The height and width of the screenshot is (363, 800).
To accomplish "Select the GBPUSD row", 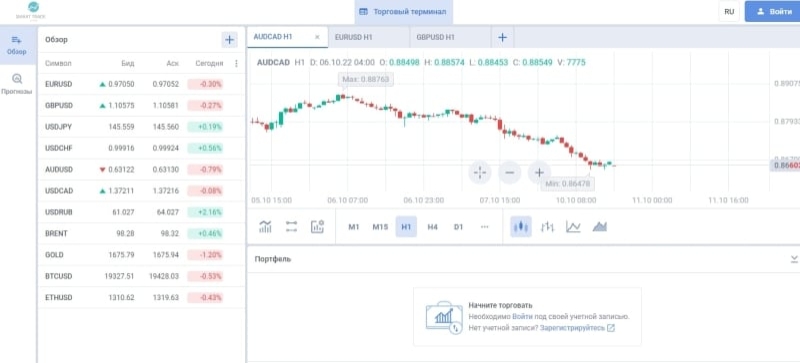I will (141, 106).
